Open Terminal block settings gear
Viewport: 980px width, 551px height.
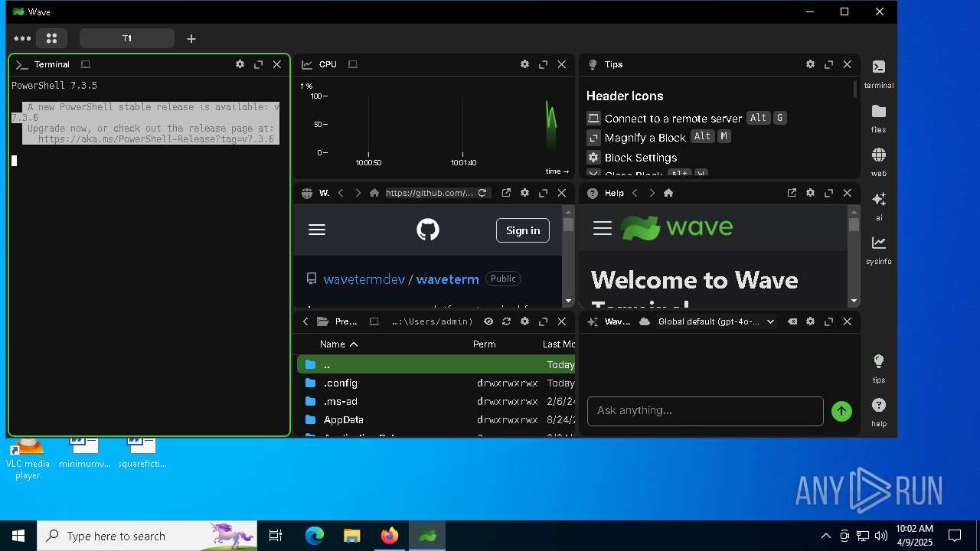coord(240,64)
